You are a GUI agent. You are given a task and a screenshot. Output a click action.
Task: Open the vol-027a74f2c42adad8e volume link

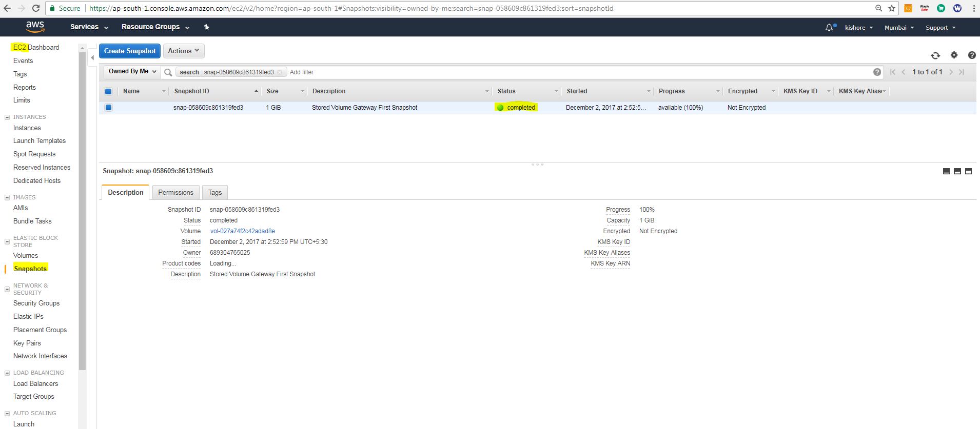(x=242, y=231)
